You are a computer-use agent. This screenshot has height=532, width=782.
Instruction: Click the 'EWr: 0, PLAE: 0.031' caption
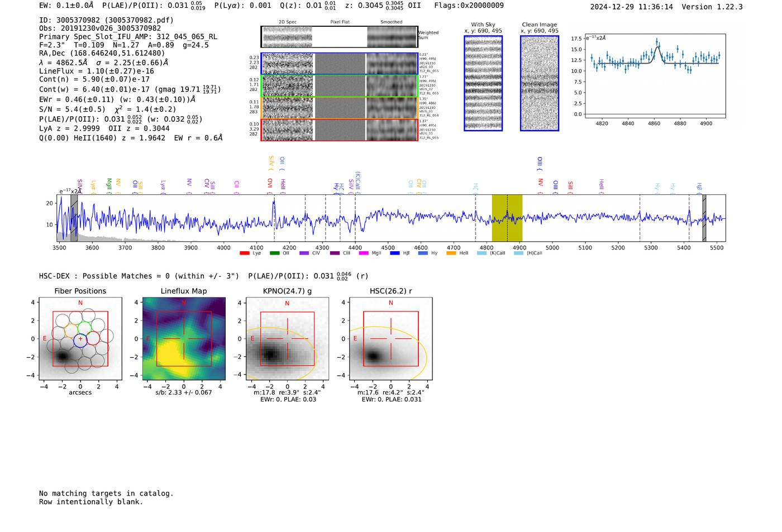point(392,399)
